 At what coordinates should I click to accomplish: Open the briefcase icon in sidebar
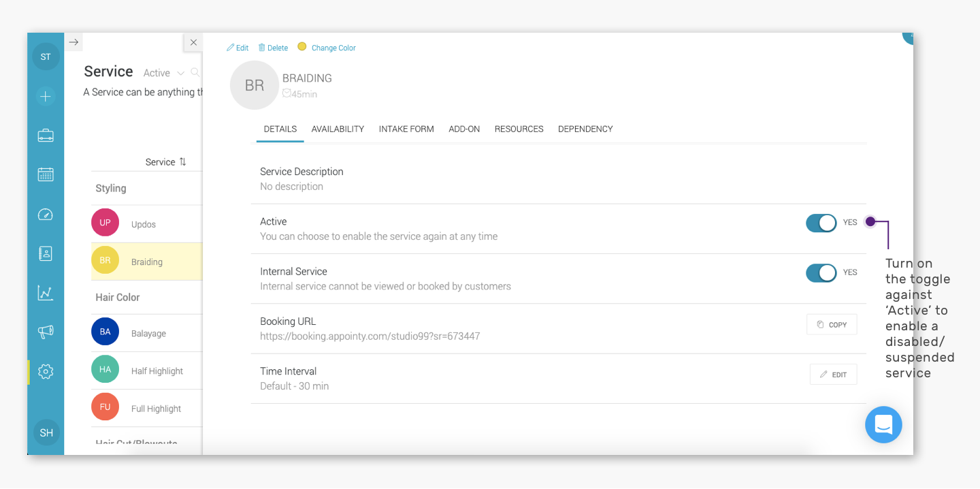click(x=46, y=136)
